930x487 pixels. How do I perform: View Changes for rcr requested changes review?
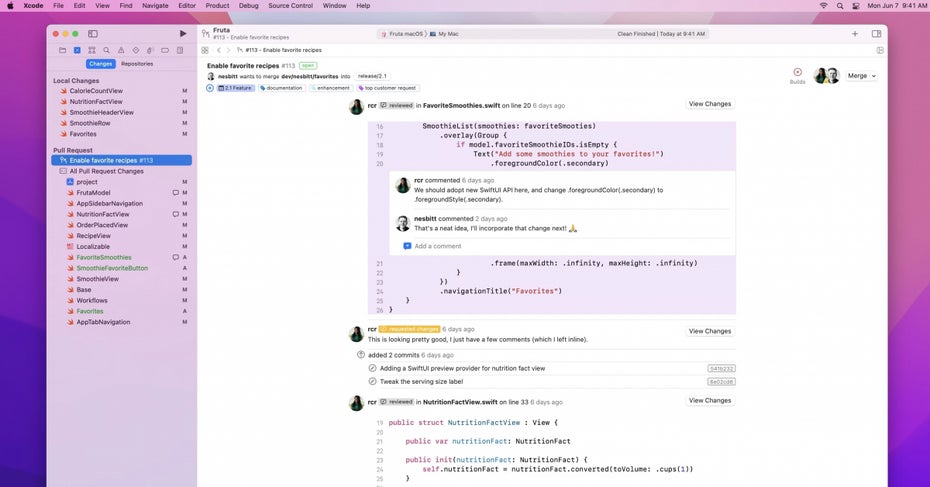pos(710,331)
